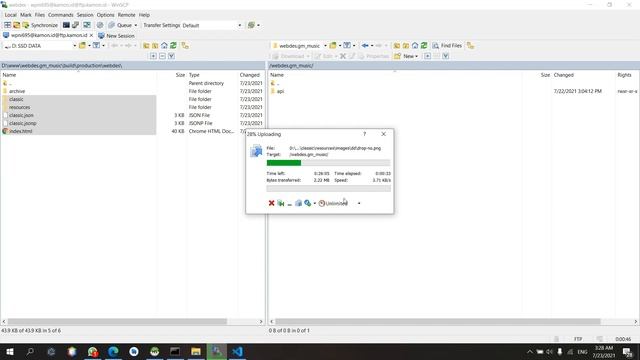Open Visual Studio Code from taskbar
This screenshot has width=640, height=360.
[x=238, y=351]
